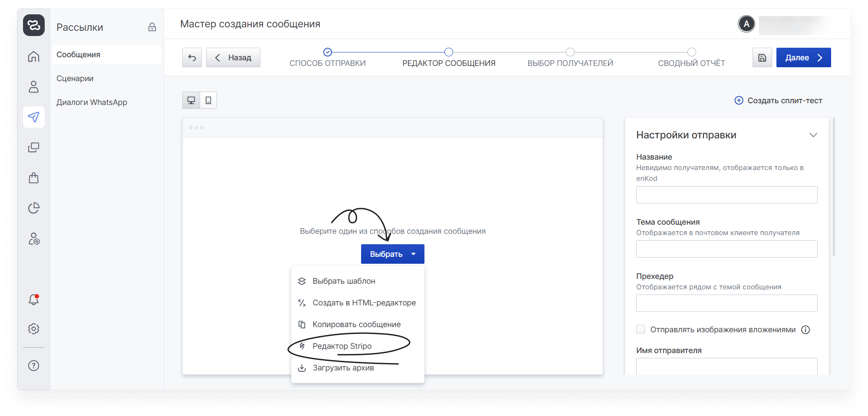The width and height of the screenshot is (868, 416).
Task: Open the overlapping windows popups icon
Action: pyautogui.click(x=34, y=147)
